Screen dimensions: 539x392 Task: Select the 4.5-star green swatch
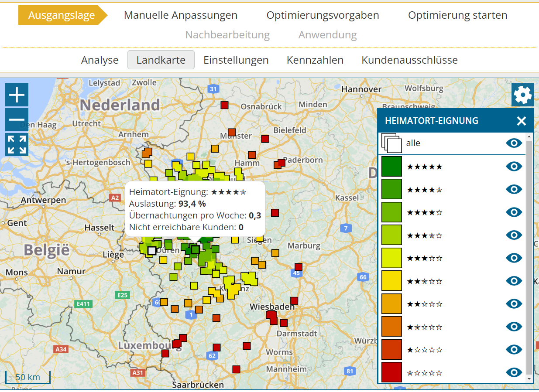tap(391, 189)
